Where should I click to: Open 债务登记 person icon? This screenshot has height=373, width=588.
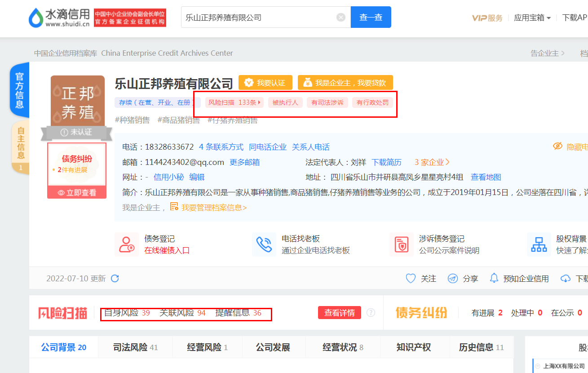126,244
